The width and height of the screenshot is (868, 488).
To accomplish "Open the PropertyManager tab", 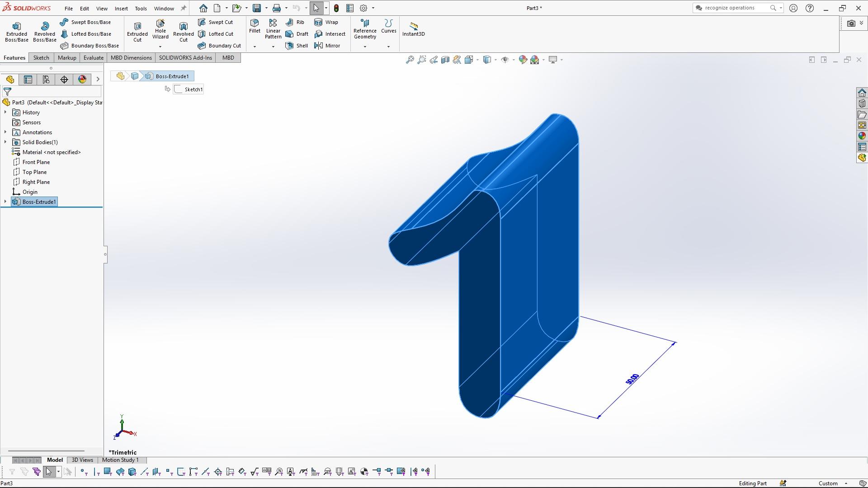I will click(28, 80).
